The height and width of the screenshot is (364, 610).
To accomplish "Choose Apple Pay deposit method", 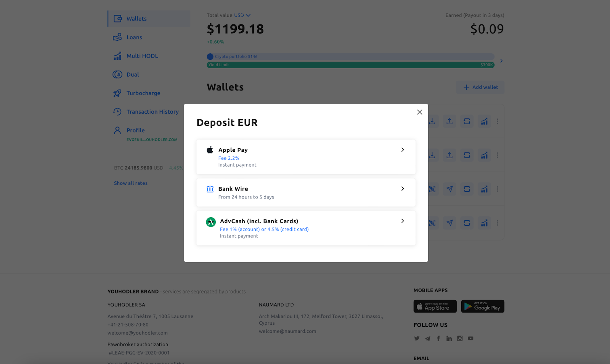I will tap(306, 157).
